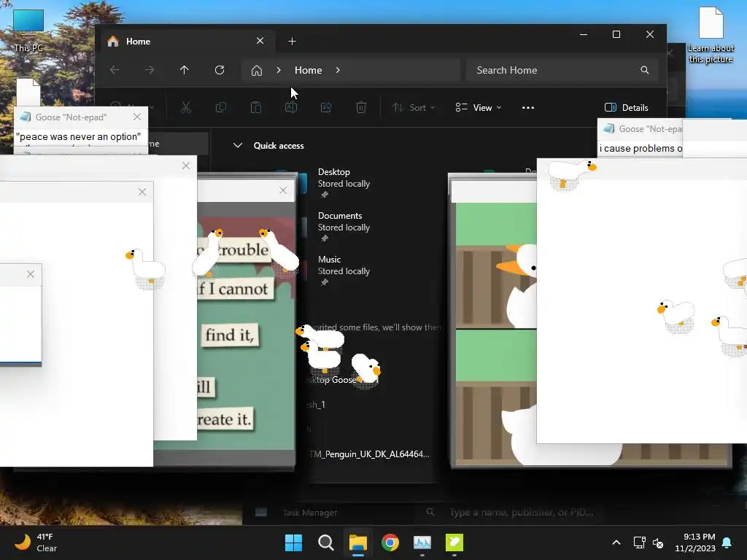Click the muted volume icon in tray
This screenshot has width=747, height=560.
(x=658, y=542)
